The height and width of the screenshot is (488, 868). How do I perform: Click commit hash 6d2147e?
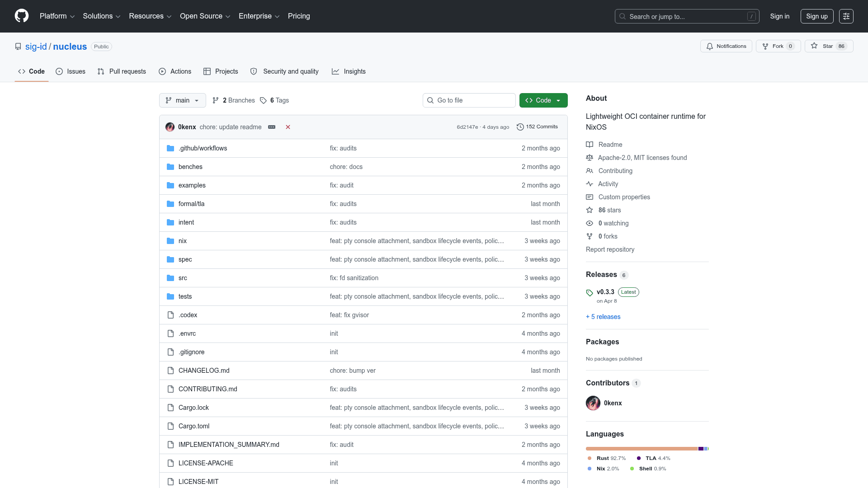(x=467, y=127)
